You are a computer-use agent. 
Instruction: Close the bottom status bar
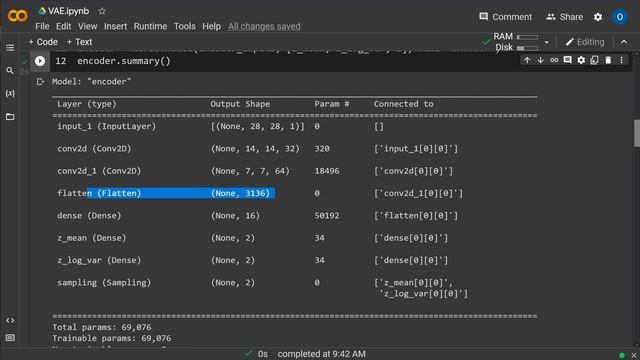click(x=634, y=355)
